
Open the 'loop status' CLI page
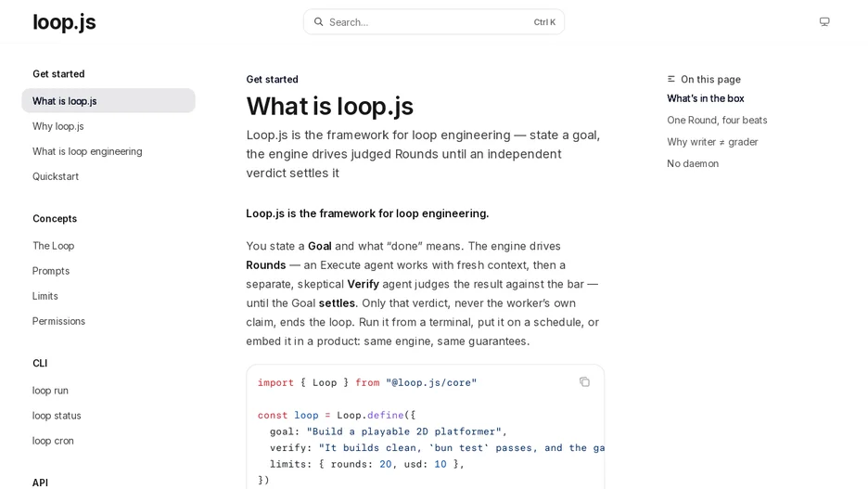pyautogui.click(x=57, y=416)
